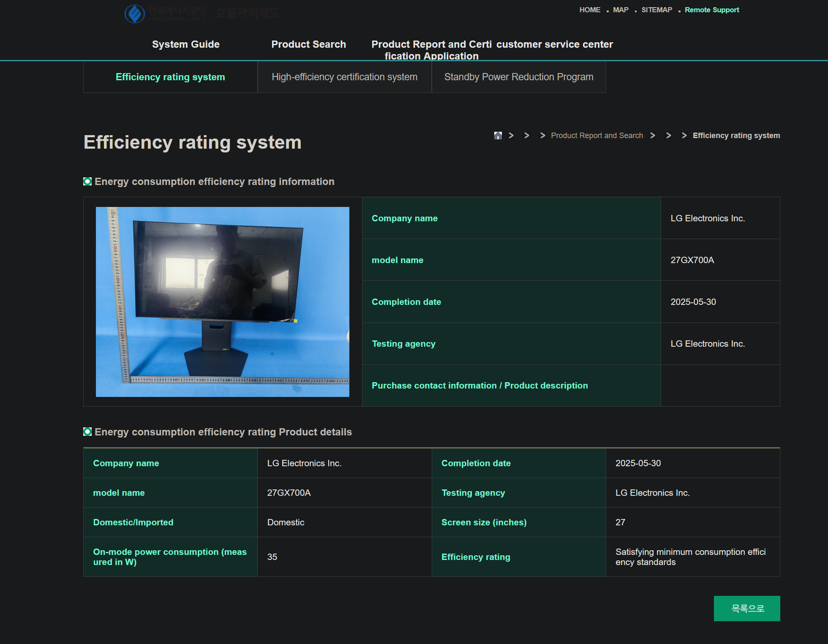This screenshot has height=644, width=828.
Task: Click the arrow after Product Report and Search
Action: [x=653, y=136]
